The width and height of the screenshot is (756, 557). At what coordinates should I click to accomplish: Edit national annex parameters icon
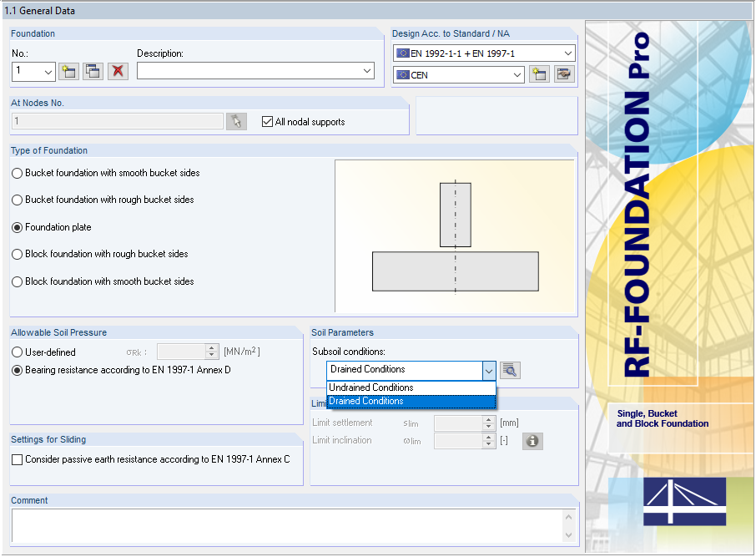pyautogui.click(x=564, y=74)
